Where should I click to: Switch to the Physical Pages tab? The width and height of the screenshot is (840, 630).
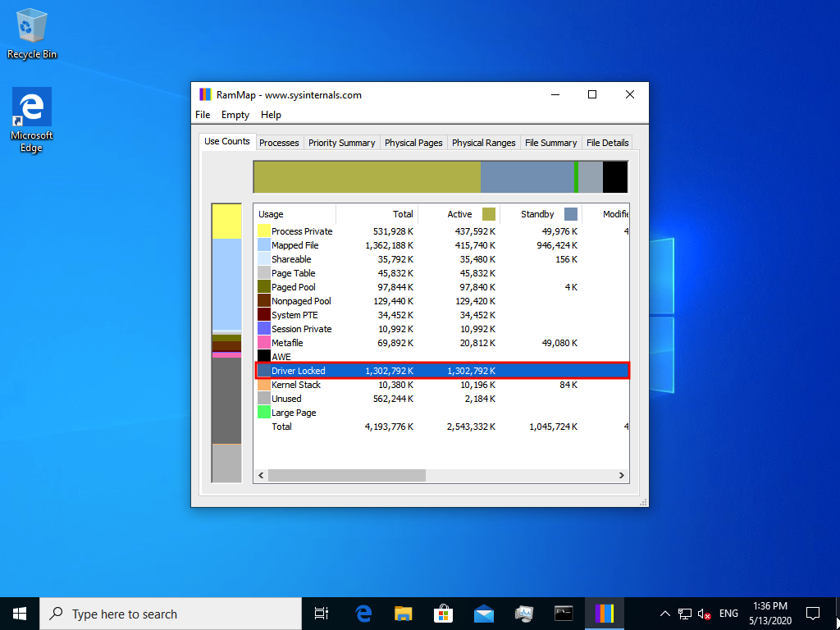click(x=413, y=143)
